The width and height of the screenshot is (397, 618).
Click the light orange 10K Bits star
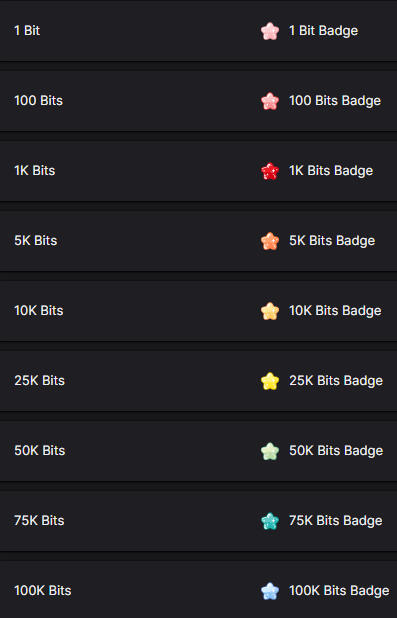tap(270, 311)
